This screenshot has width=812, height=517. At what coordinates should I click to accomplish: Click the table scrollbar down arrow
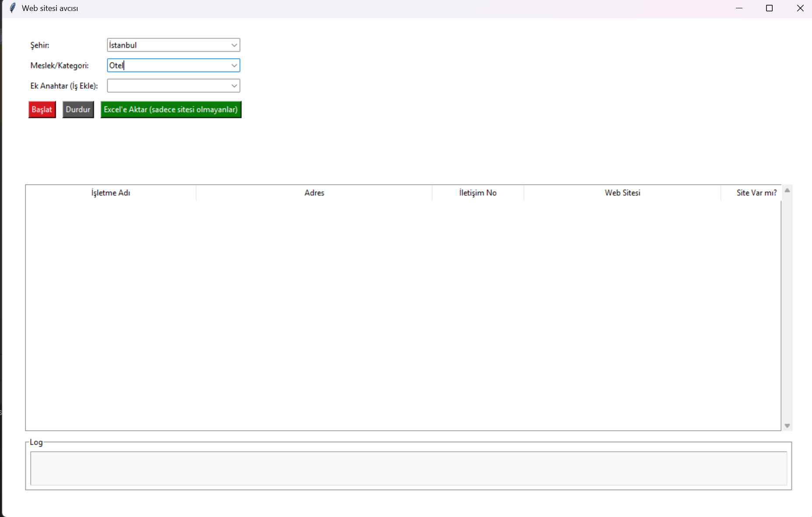pyautogui.click(x=787, y=426)
